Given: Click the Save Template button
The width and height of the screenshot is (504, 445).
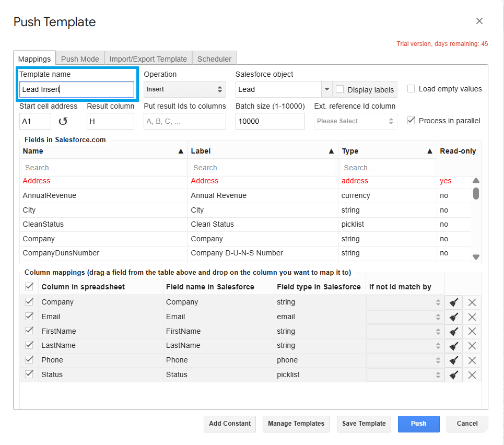Looking at the screenshot, I should click(364, 424).
